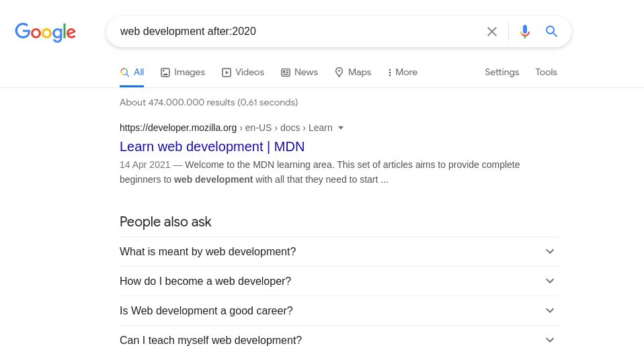Expand 'Is Web development a good career?'
Viewport: 644px width, 346px height.
[338, 310]
